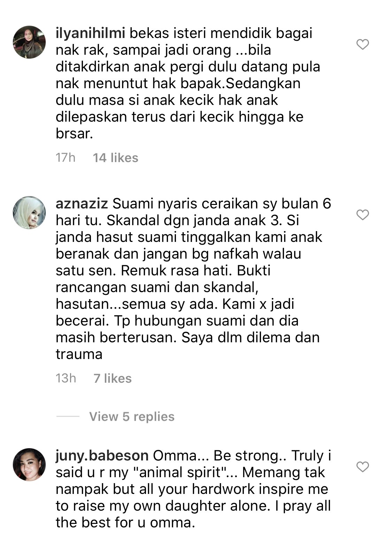392x534 pixels.
Task: Open aznaziz's profile picture
Action: (29, 212)
